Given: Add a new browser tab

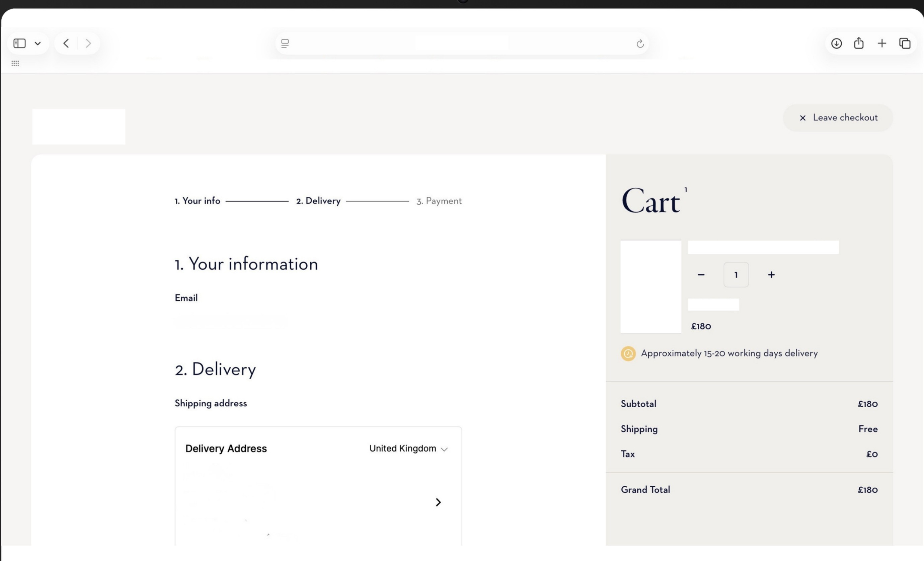Looking at the screenshot, I should tap(882, 44).
